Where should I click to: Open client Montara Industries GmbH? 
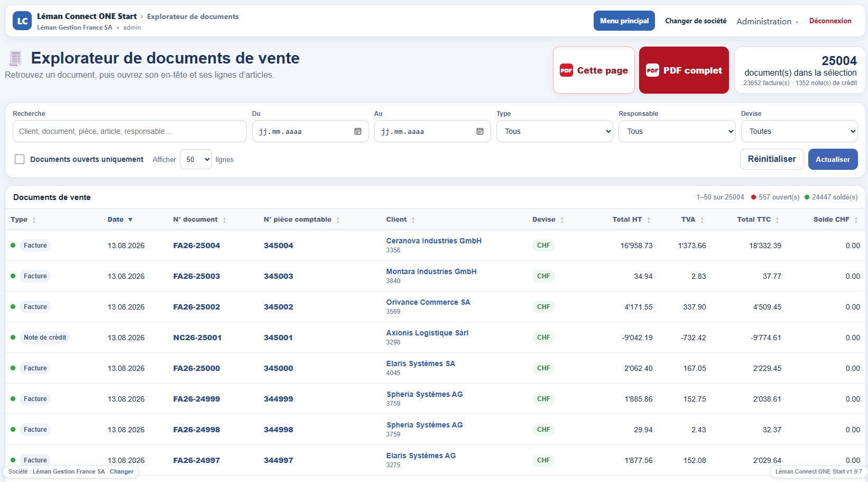point(431,271)
